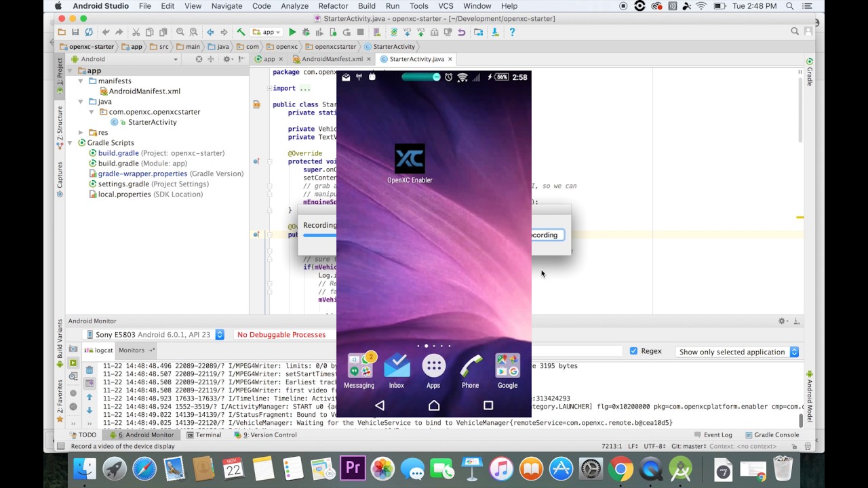Screen dimensions: 868x488
Task: Click the Make Project hammer icon
Action: 241,32
